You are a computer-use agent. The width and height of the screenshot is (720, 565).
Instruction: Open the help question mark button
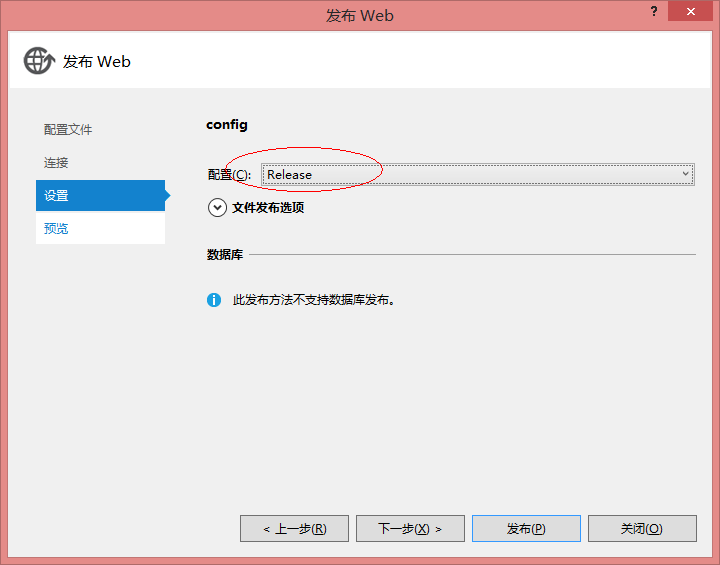654,11
